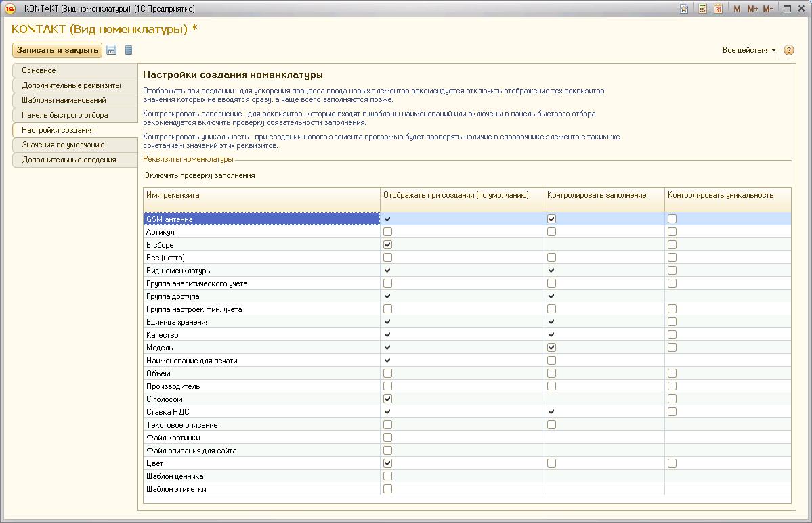Click the M- memory subtract button
The height and width of the screenshot is (523, 812).
coord(768,9)
